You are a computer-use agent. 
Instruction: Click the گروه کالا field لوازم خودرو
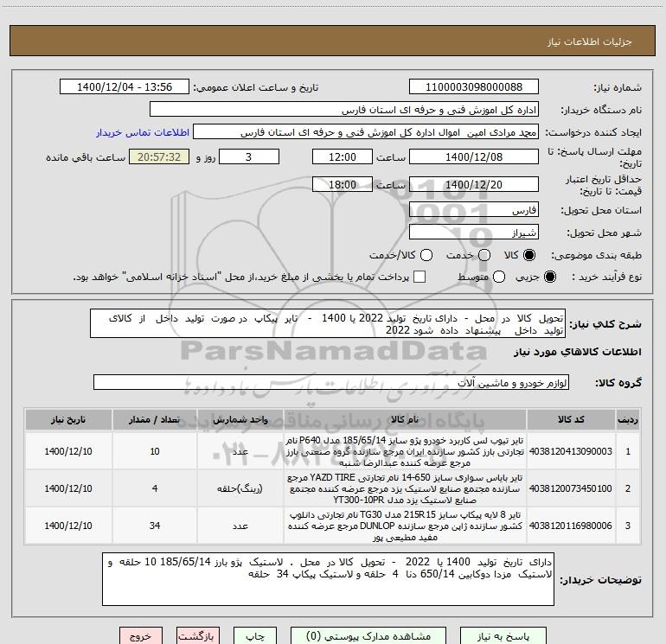[x=331, y=382]
